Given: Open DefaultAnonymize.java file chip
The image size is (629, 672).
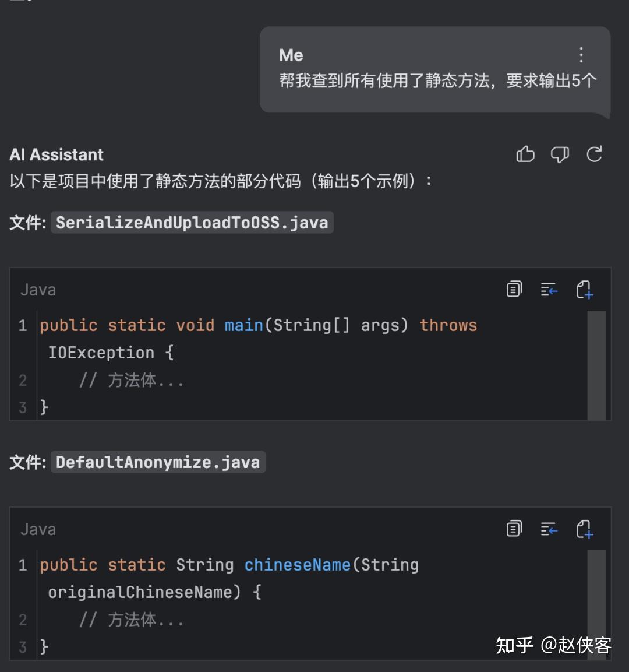Looking at the screenshot, I should 158,462.
